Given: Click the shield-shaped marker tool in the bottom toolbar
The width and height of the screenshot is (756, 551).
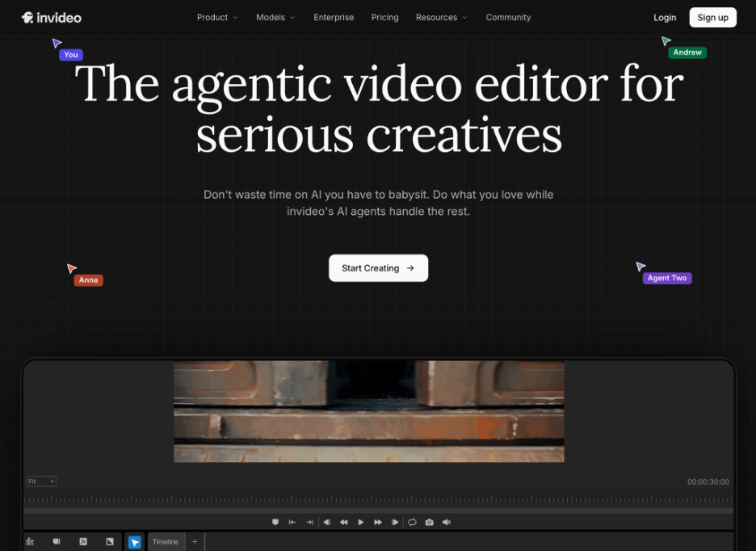Looking at the screenshot, I should click(x=57, y=542).
